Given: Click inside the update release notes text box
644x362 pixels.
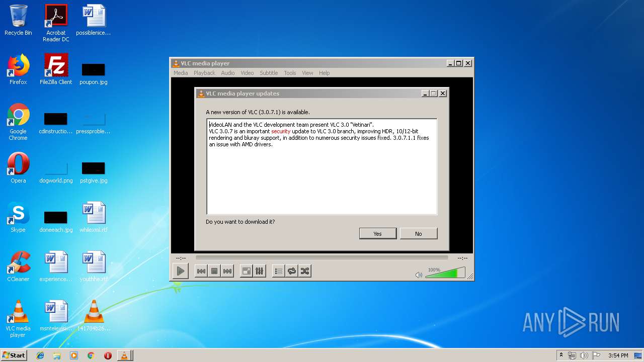Looking at the screenshot, I should pos(321,166).
